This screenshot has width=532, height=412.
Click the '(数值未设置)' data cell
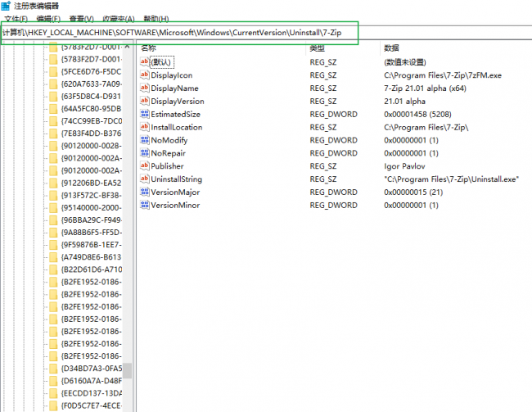point(405,62)
